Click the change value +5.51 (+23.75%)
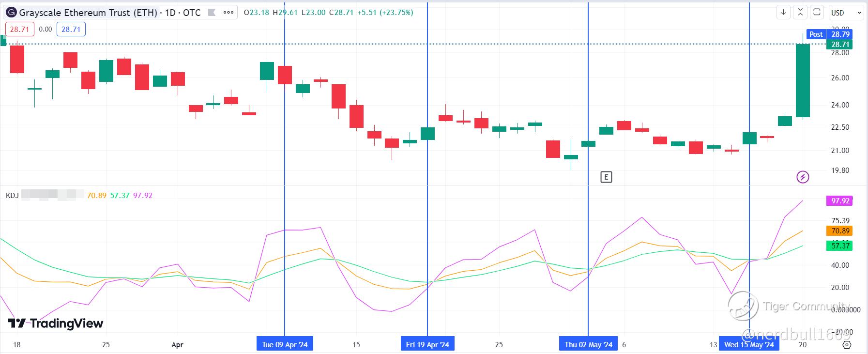 click(385, 12)
